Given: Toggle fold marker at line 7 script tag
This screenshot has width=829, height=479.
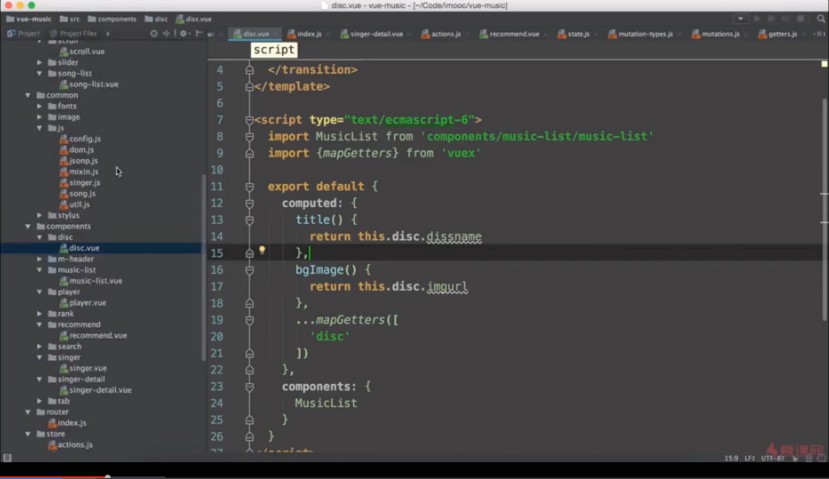Looking at the screenshot, I should point(250,120).
